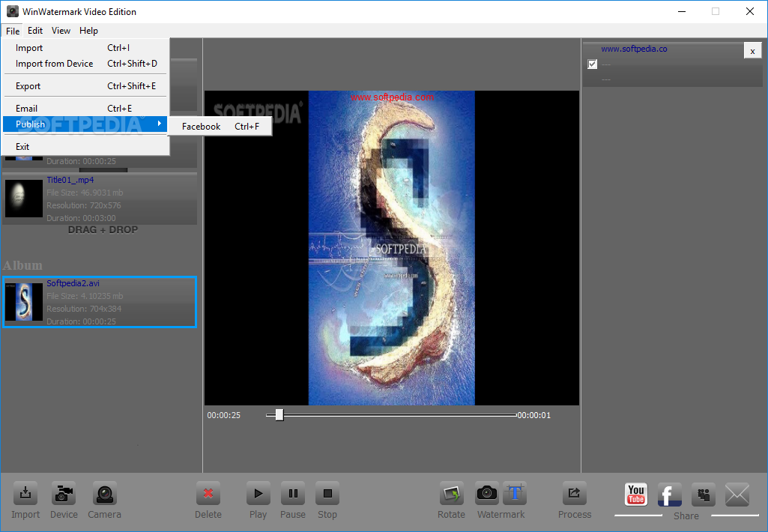Image resolution: width=768 pixels, height=532 pixels.
Task: Click the Softpedia2.avi file name
Action: (x=73, y=283)
